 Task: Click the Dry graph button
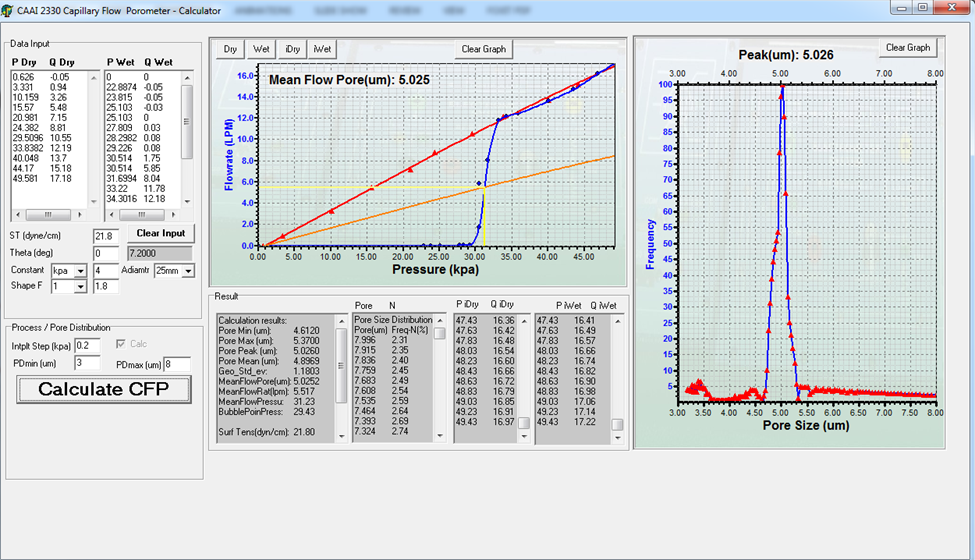click(x=231, y=49)
